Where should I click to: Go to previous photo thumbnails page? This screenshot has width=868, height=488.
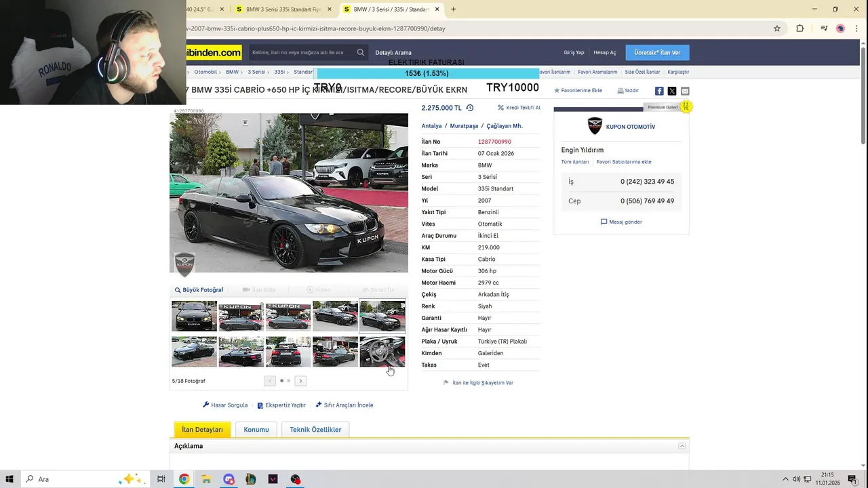pyautogui.click(x=270, y=381)
